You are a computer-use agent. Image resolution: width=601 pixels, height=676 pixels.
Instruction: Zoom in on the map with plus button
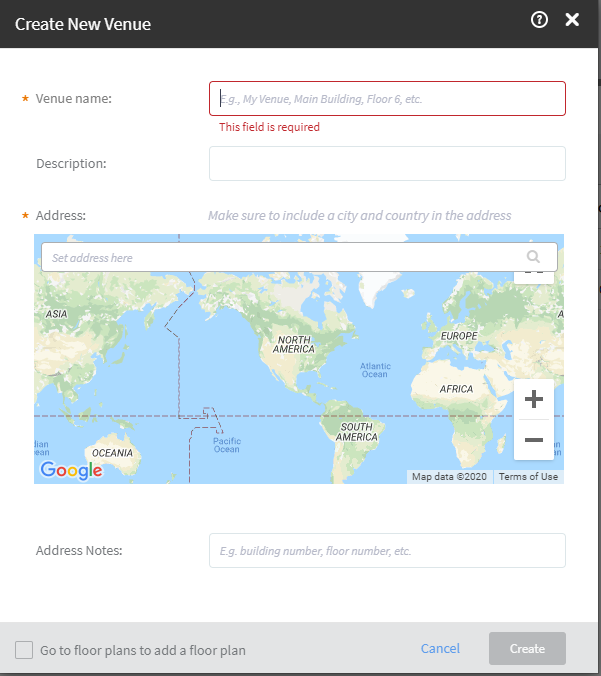[x=534, y=399]
